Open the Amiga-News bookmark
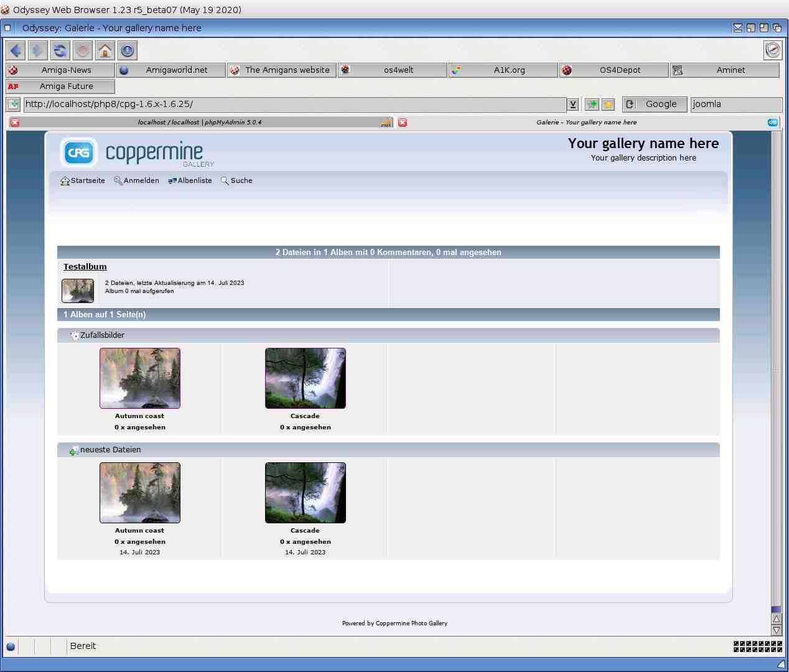This screenshot has width=789, height=672. (x=60, y=70)
